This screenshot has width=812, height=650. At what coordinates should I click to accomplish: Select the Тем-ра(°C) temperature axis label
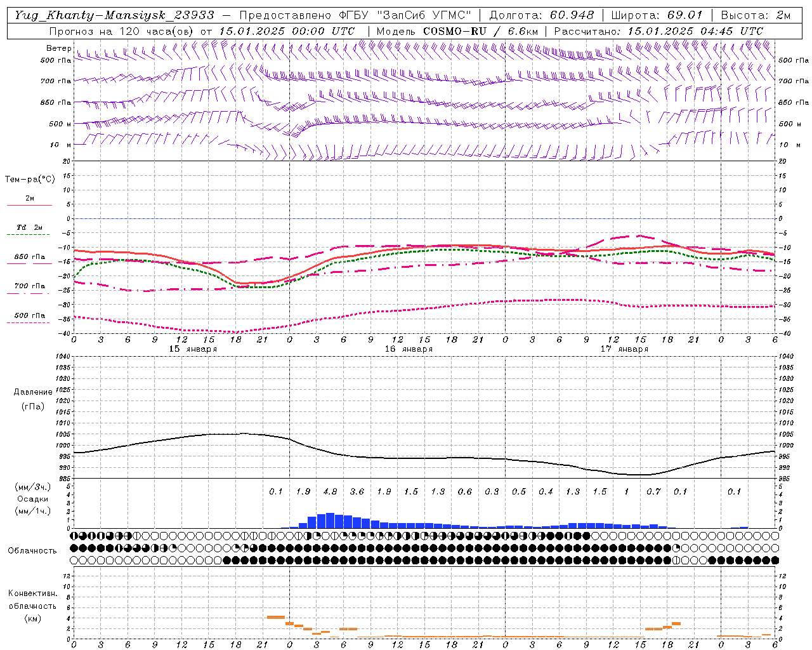point(30,180)
